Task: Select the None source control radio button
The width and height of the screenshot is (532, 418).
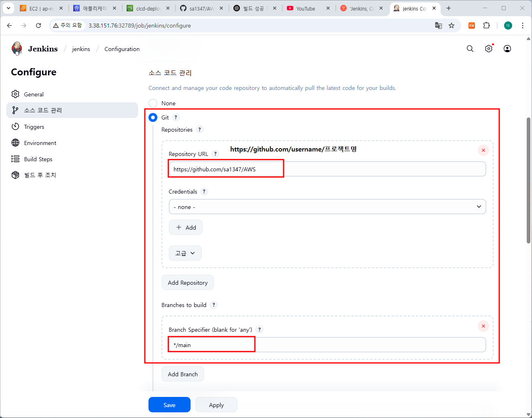Action: 153,103
